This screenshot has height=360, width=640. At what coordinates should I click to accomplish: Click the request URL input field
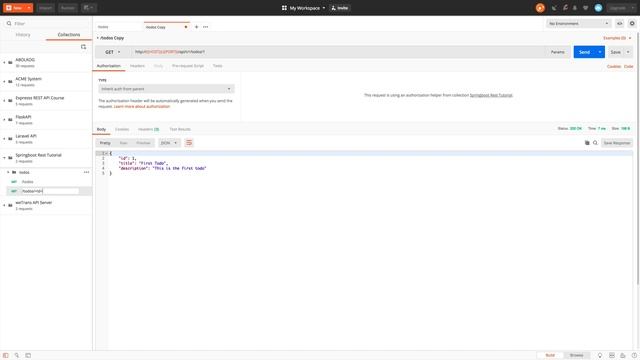click(x=337, y=52)
